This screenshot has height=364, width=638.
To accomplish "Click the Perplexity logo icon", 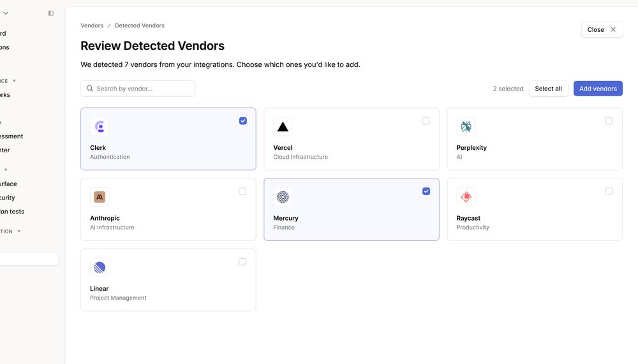I will click(x=466, y=126).
